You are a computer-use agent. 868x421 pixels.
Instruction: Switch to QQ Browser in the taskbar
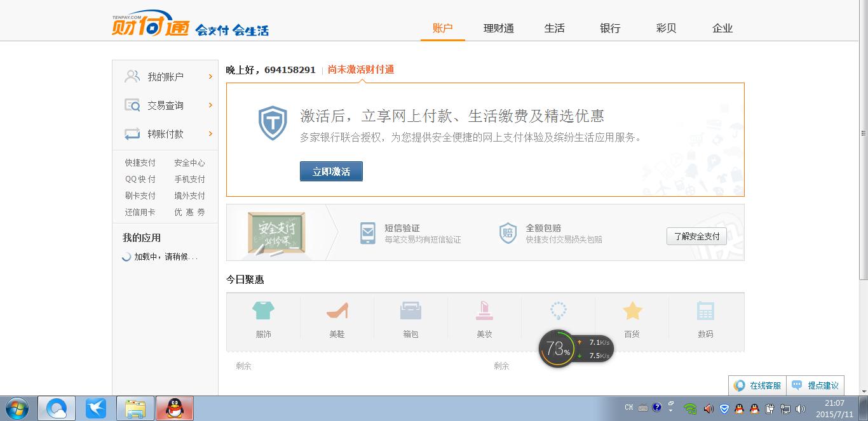tap(57, 408)
